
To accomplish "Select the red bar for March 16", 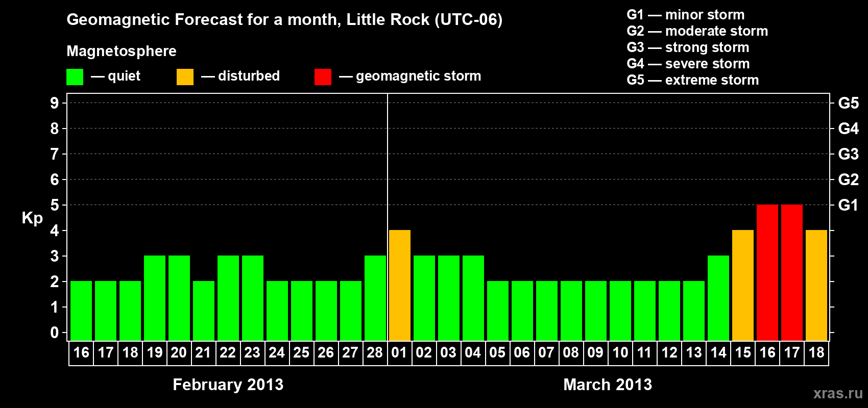I will pos(767,272).
